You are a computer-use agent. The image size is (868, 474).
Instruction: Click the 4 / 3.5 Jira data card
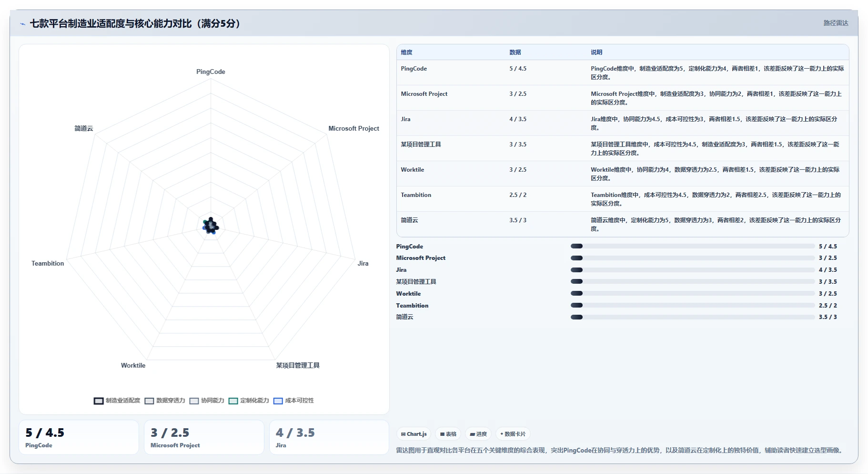tap(329, 437)
